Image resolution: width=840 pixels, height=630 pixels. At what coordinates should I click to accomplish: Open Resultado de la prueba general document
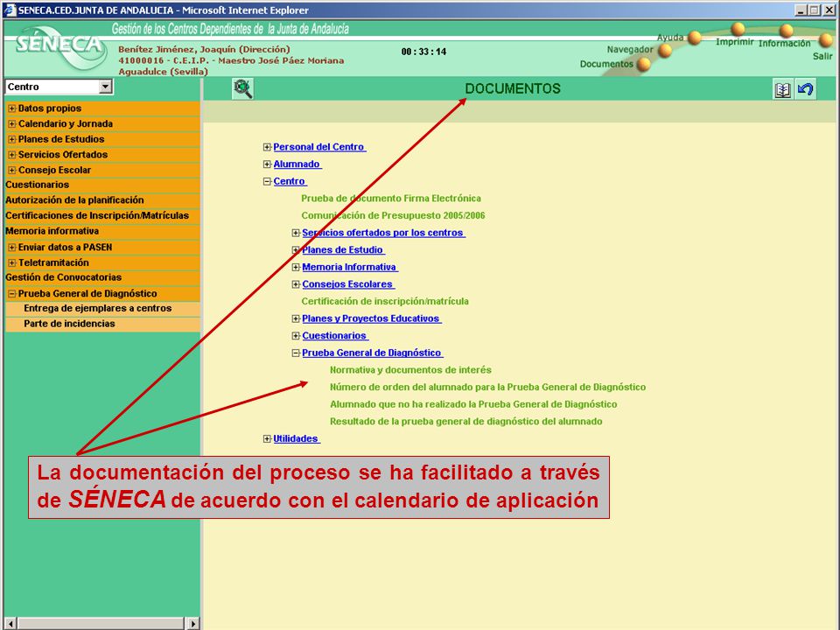tap(466, 422)
